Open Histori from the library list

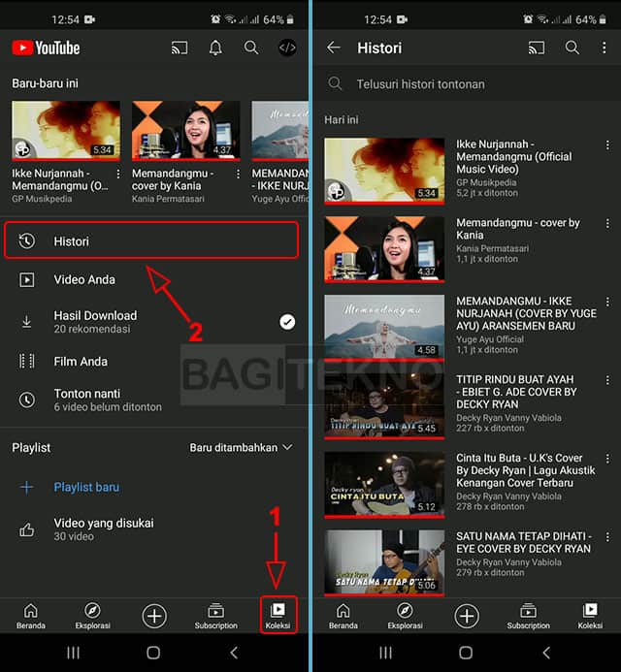151,240
